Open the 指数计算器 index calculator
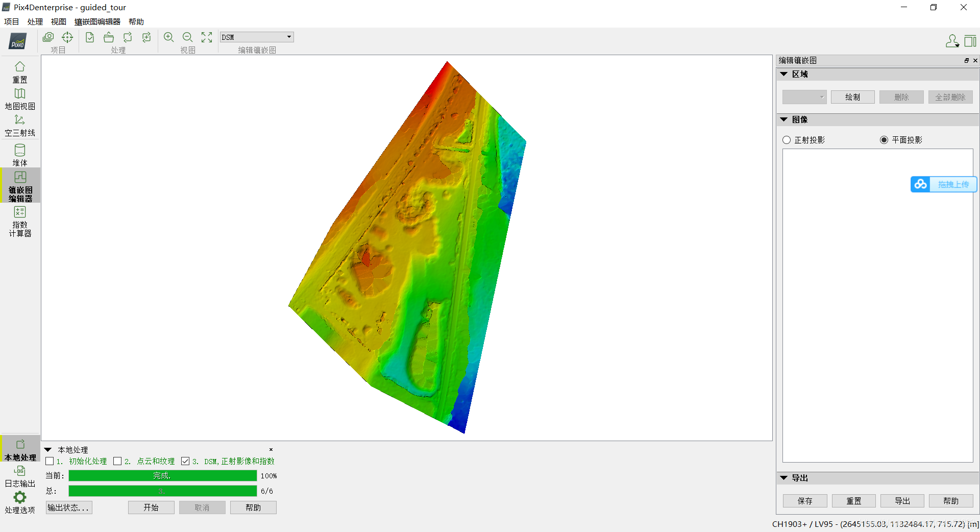 pyautogui.click(x=20, y=222)
